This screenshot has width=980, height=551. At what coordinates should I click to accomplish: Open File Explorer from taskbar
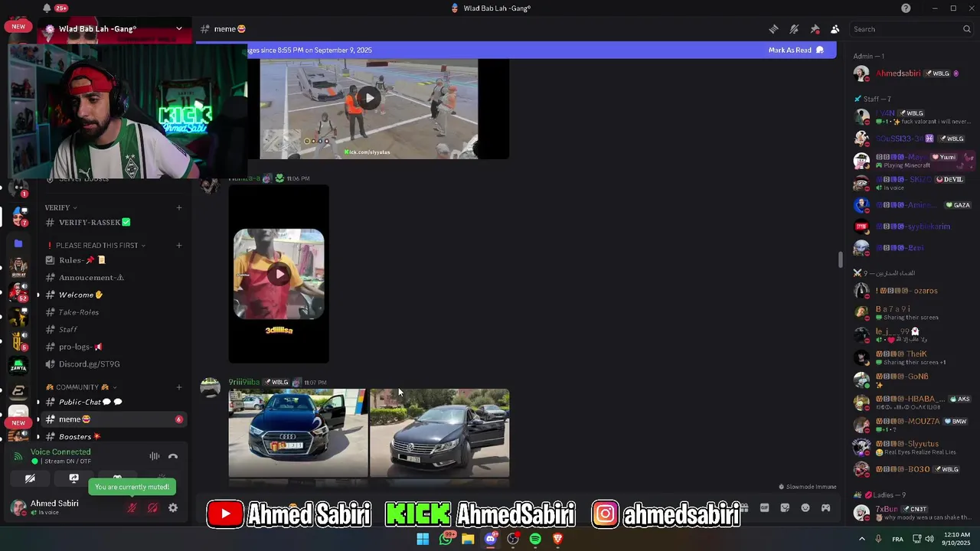(468, 539)
